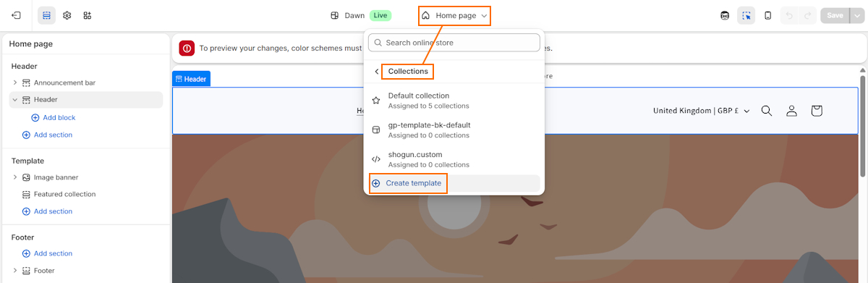Click Add section under Header group
The height and width of the screenshot is (283, 868).
point(48,135)
